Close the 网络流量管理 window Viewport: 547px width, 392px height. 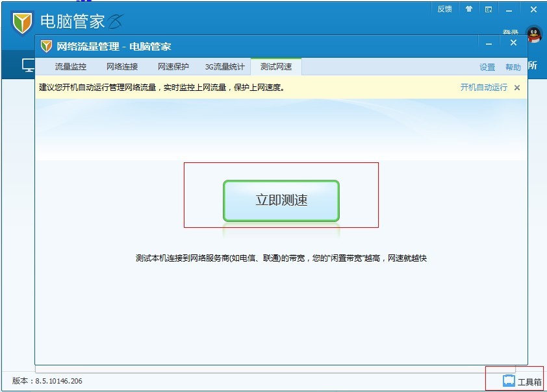point(513,43)
